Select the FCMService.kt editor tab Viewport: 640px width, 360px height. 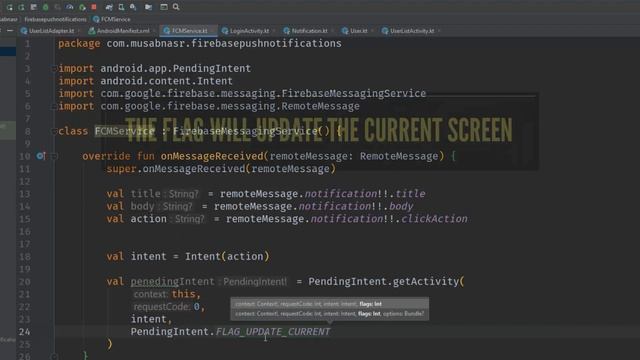(189, 31)
